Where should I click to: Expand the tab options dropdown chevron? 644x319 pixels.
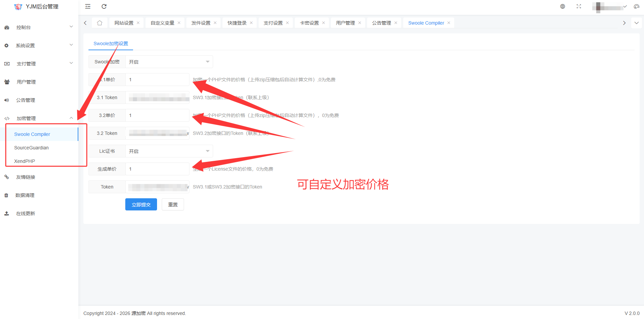637,23
